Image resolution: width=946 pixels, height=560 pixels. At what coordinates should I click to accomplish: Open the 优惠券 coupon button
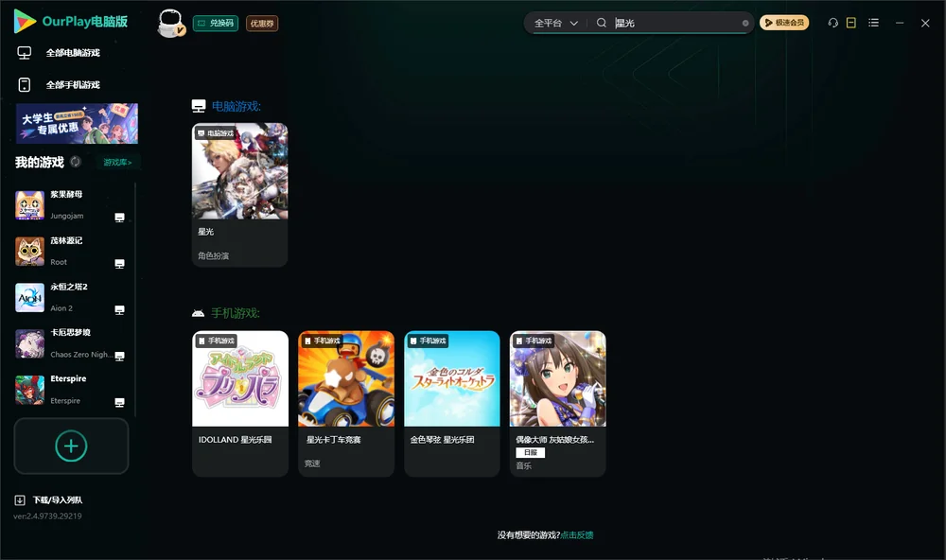pos(262,23)
